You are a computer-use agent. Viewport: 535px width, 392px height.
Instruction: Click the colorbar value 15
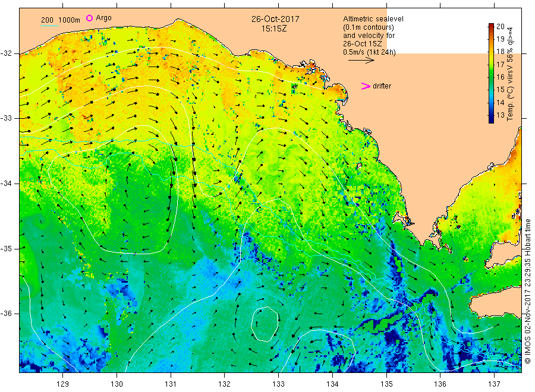pyautogui.click(x=500, y=90)
